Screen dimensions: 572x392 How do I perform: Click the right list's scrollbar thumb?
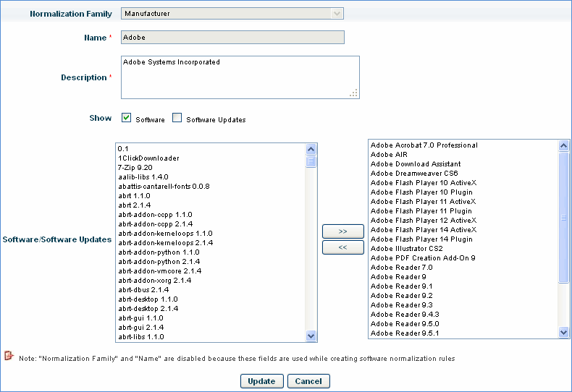pyautogui.click(x=563, y=218)
